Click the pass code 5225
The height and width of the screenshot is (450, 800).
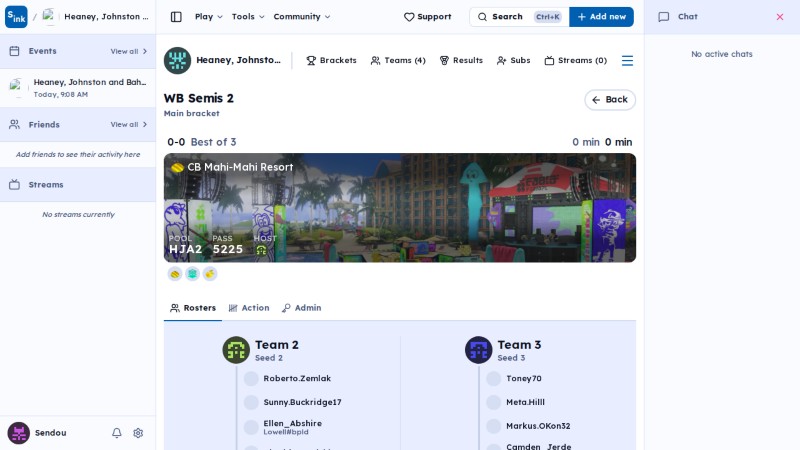click(x=228, y=249)
